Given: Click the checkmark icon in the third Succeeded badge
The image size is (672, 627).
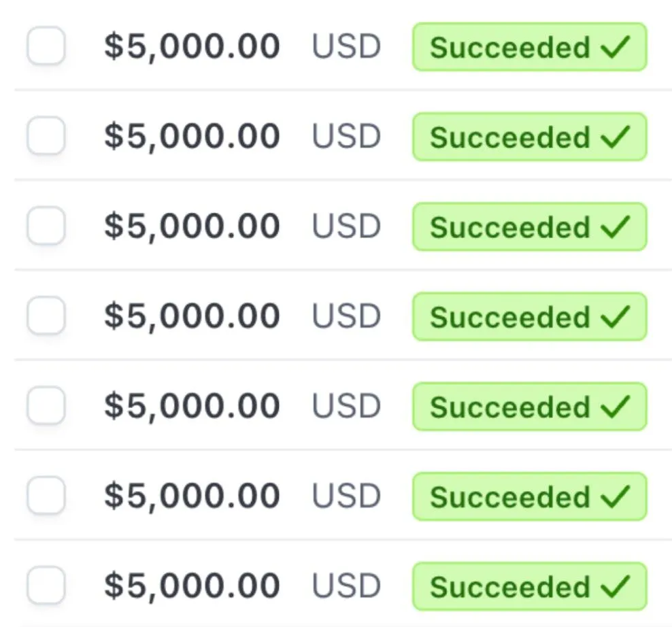Looking at the screenshot, I should [616, 226].
